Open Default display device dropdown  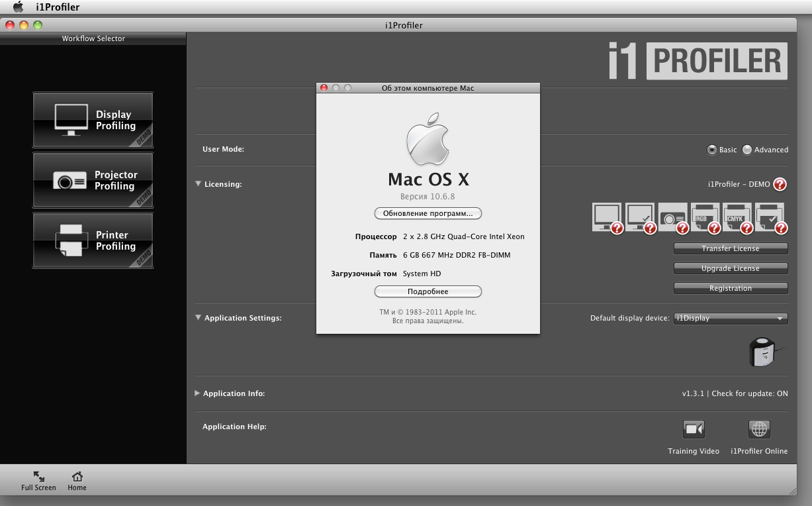pos(731,319)
